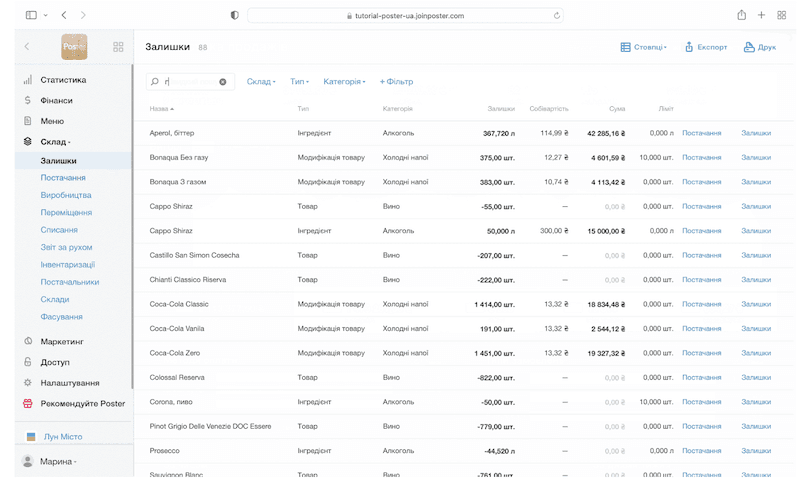Click Постачання link in Coca-Cola Zero row
Image resolution: width=800 pixels, height=502 pixels.
pyautogui.click(x=702, y=353)
